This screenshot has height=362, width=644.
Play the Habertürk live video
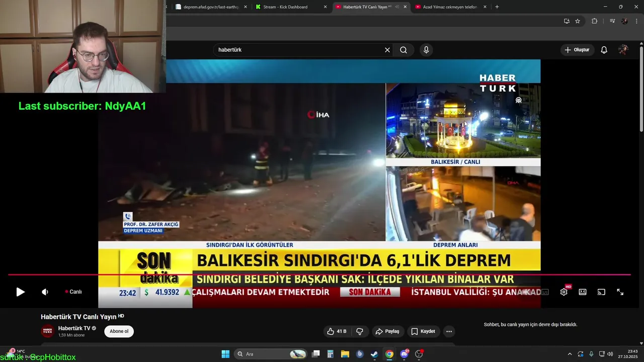(20, 292)
